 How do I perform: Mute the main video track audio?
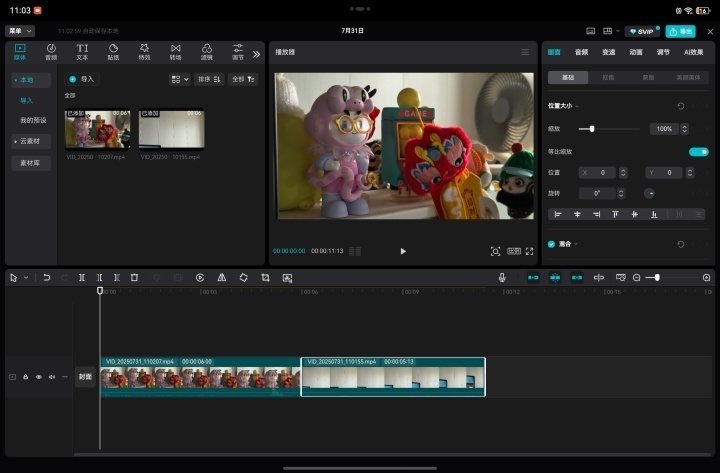tap(52, 377)
